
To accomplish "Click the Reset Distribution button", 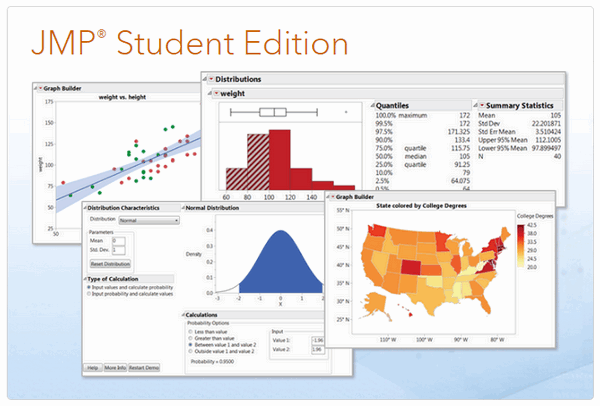I will click(x=110, y=264).
